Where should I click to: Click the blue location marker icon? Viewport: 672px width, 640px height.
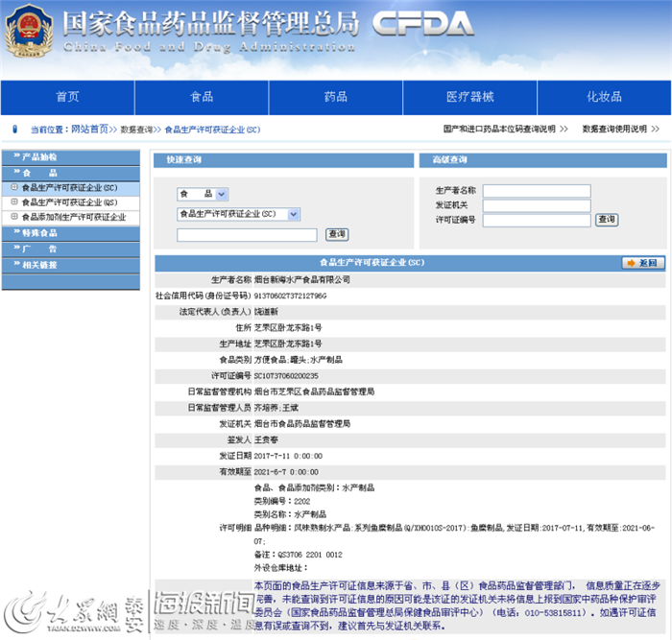click(15, 129)
